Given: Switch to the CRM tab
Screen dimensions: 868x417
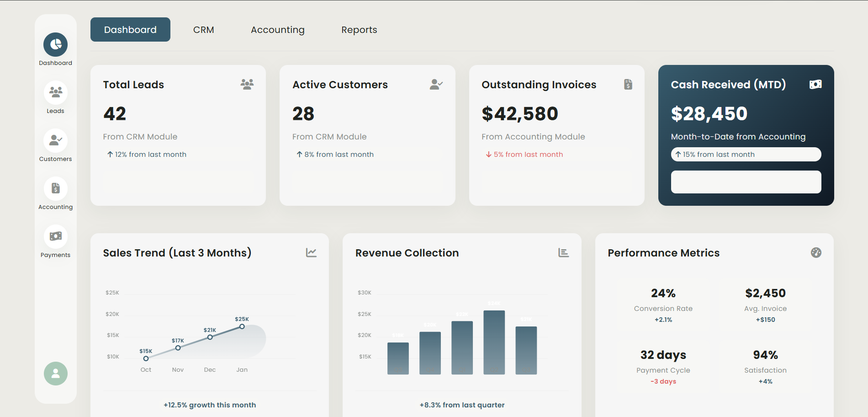Looking at the screenshot, I should (204, 29).
